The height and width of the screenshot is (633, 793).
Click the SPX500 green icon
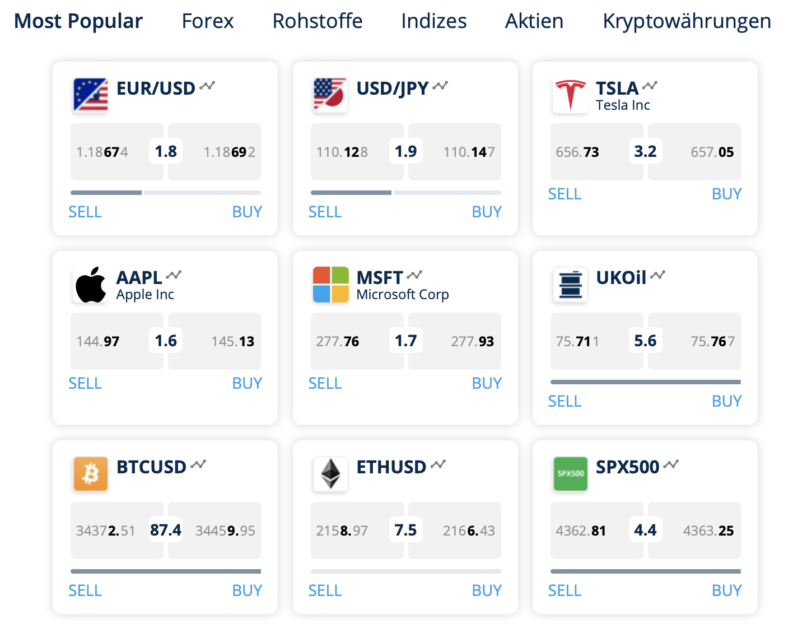pos(570,474)
